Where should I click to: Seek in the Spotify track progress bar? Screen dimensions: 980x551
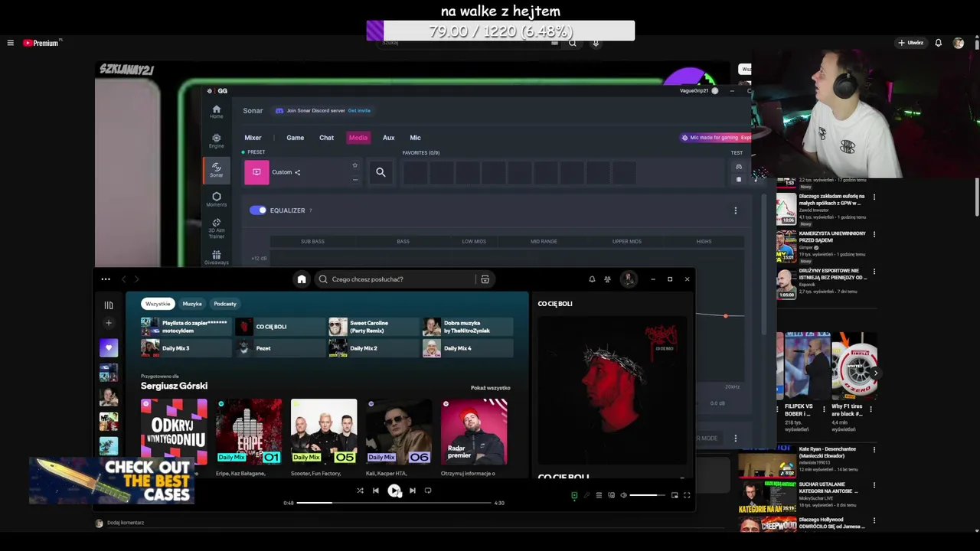[x=394, y=503]
